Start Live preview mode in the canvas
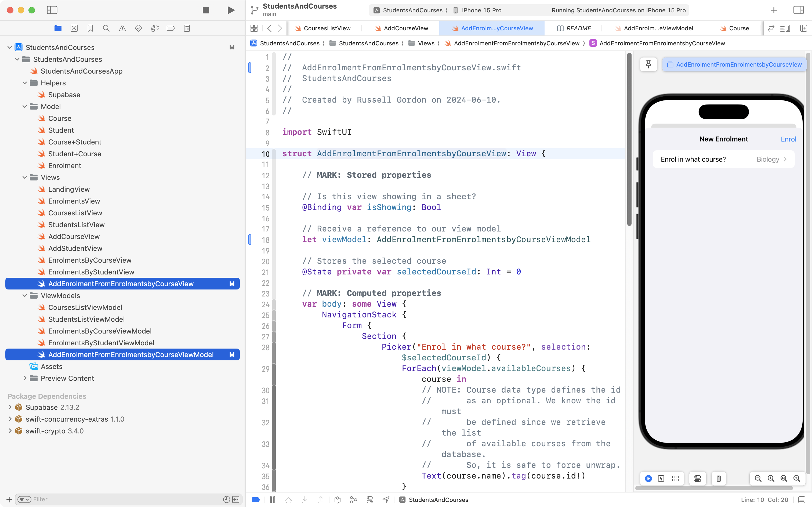Viewport: 812px width, 507px height. [x=648, y=479]
